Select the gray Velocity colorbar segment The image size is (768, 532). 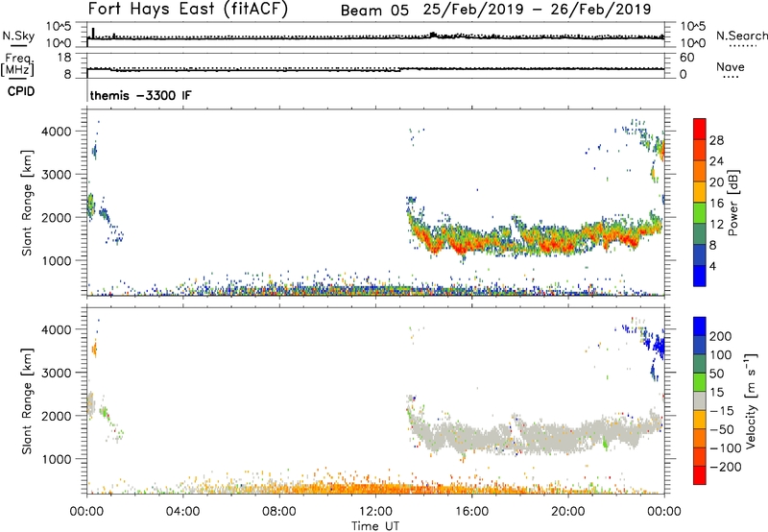[700, 400]
